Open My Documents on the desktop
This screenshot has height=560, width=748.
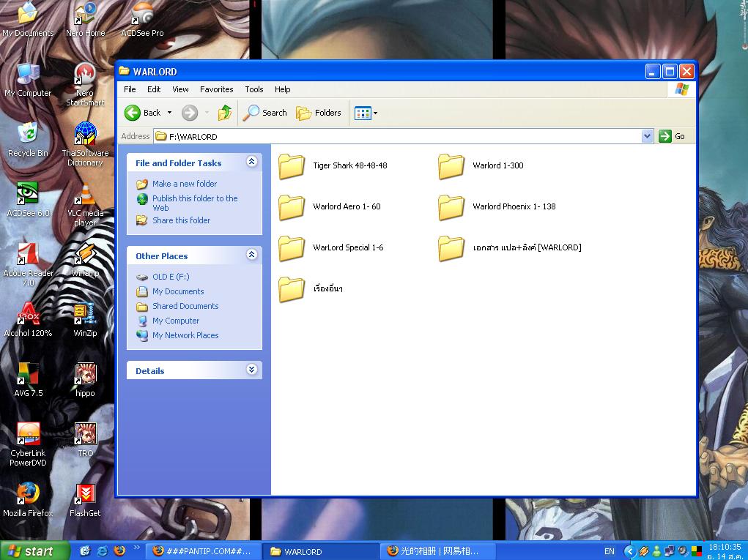coord(28,20)
